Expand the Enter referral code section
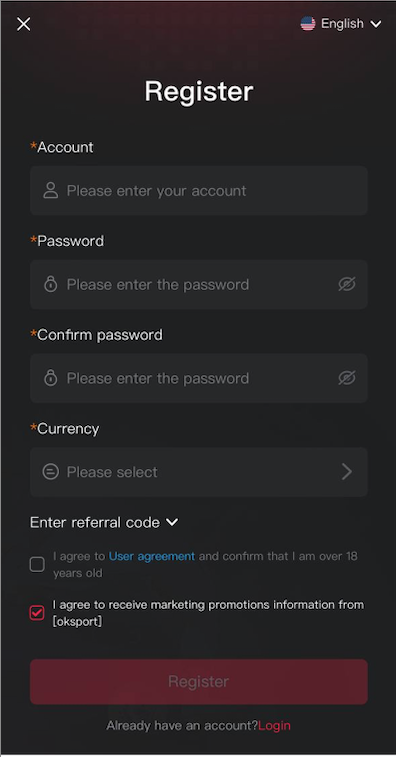Image resolution: width=396 pixels, height=757 pixels. [104, 522]
